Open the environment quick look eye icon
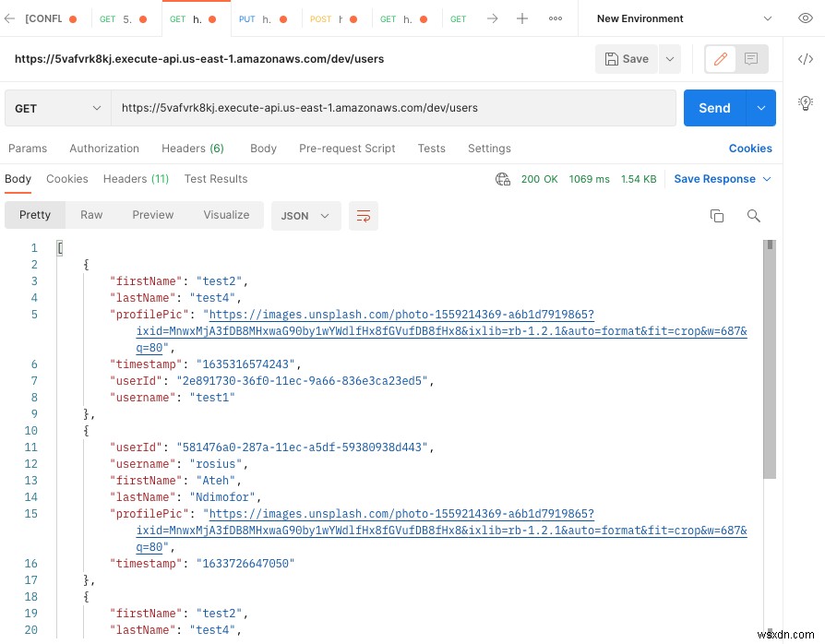This screenshot has height=644, width=825. 804,18
